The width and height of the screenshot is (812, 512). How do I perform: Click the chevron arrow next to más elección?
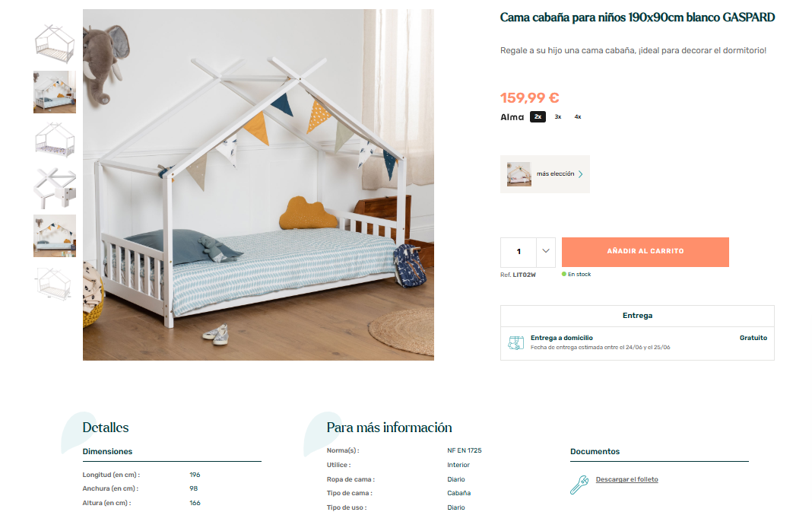point(581,174)
